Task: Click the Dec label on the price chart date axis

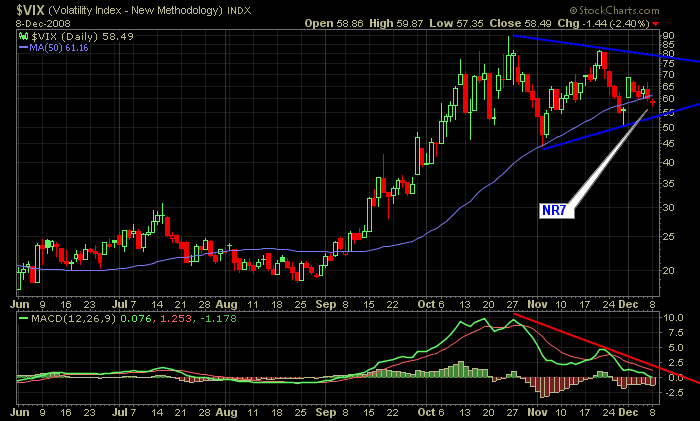Action: [x=628, y=304]
